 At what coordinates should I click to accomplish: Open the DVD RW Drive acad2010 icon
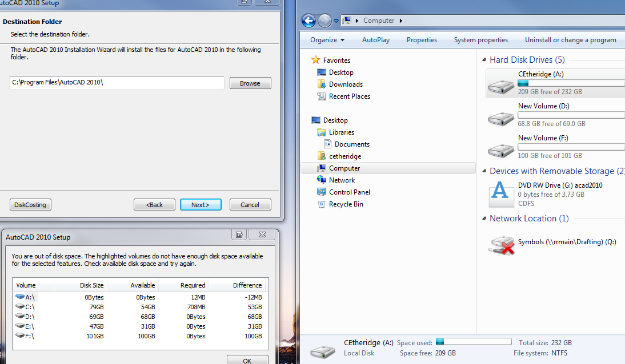(x=500, y=193)
